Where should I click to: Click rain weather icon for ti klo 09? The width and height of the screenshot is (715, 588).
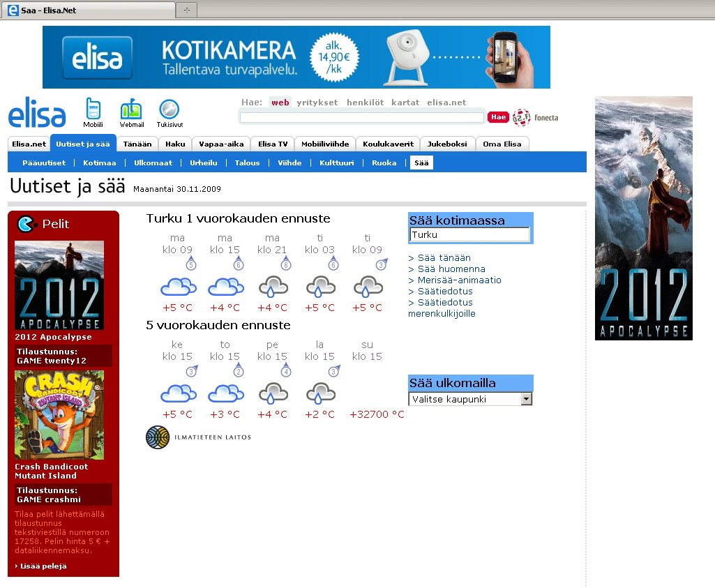tap(368, 287)
